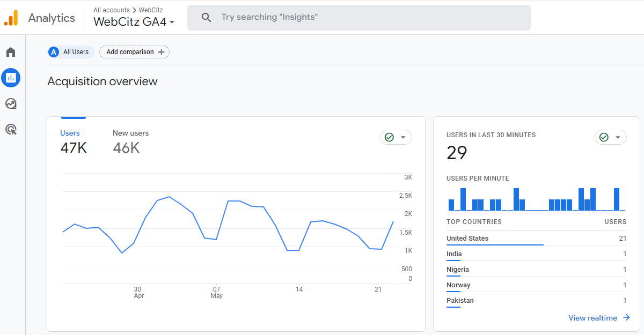Click the 21 users count for United States
This screenshot has height=335, width=644.
point(623,239)
